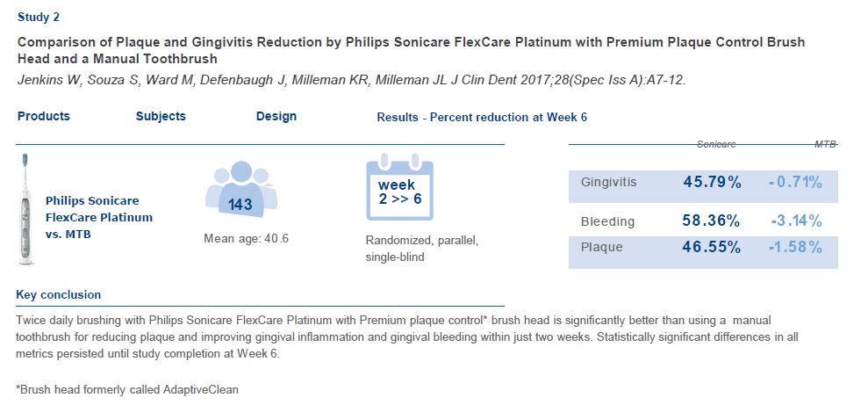
Task: Click the Mean age: 40.6 text
Action: [246, 238]
